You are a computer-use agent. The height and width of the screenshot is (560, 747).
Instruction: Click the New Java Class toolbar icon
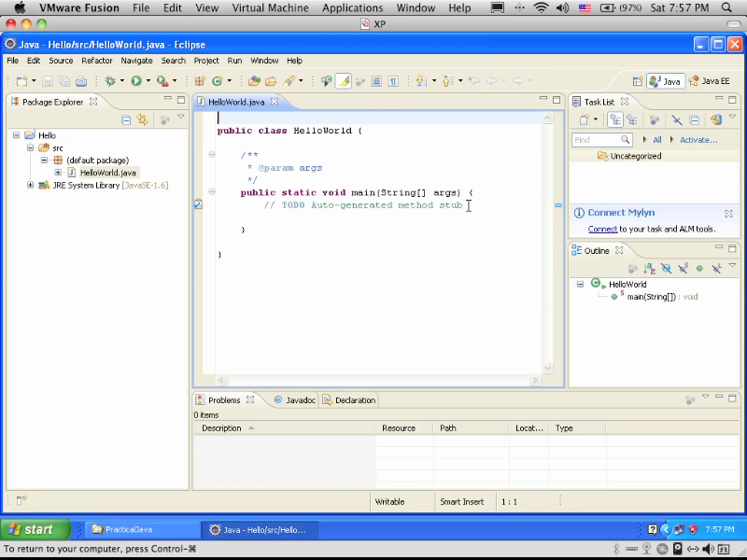point(218,81)
